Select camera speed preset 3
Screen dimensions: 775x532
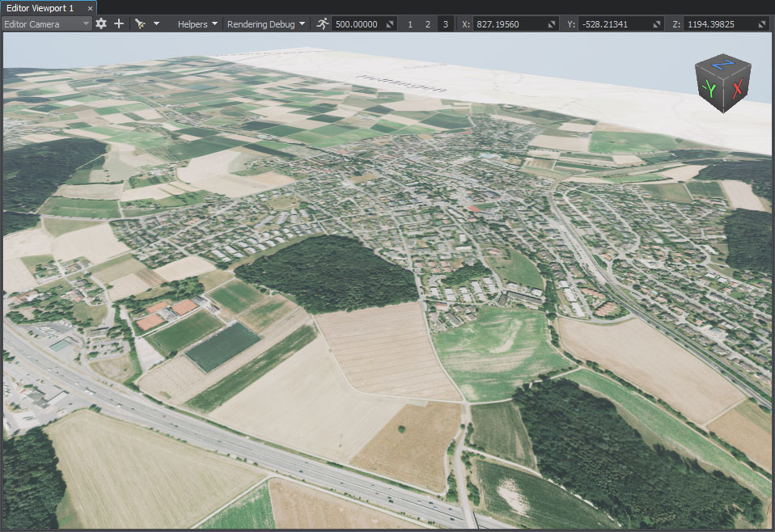[x=445, y=24]
